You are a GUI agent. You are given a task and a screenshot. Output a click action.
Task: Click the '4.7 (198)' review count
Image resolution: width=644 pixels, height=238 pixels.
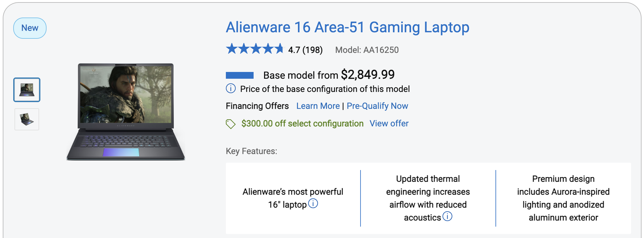click(305, 50)
